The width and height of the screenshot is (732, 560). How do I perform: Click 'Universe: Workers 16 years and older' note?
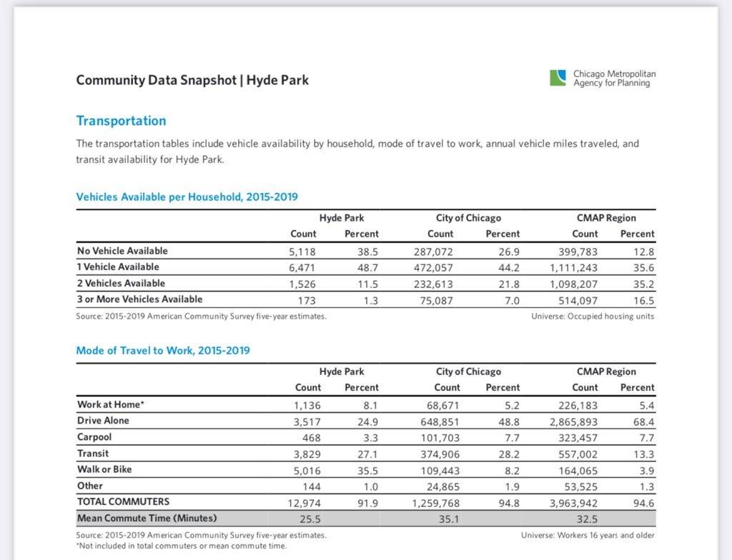588,535
